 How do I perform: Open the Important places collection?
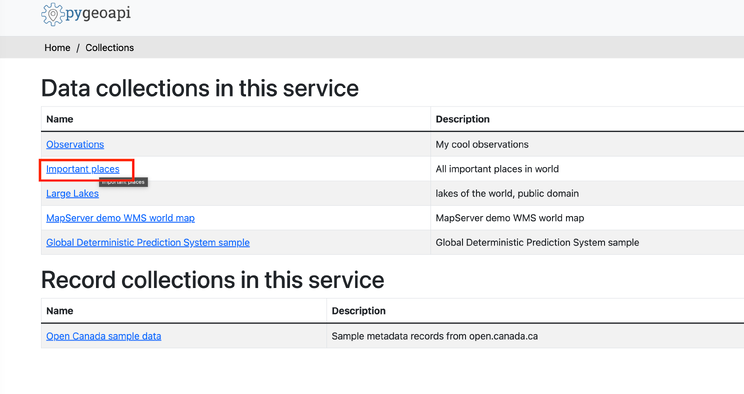[83, 169]
